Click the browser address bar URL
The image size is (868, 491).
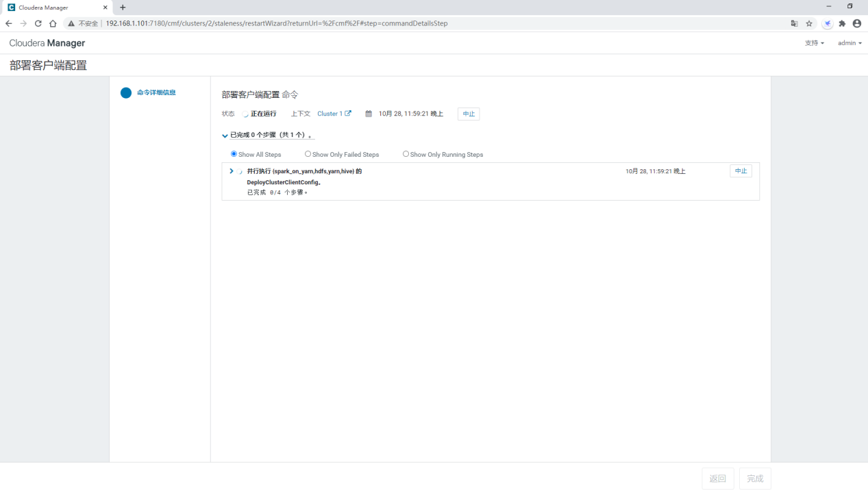point(277,23)
